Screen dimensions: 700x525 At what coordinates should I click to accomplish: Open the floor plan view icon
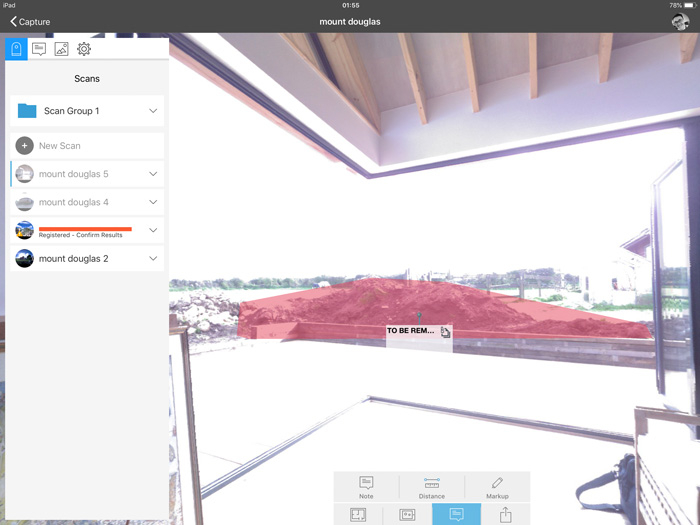358,515
